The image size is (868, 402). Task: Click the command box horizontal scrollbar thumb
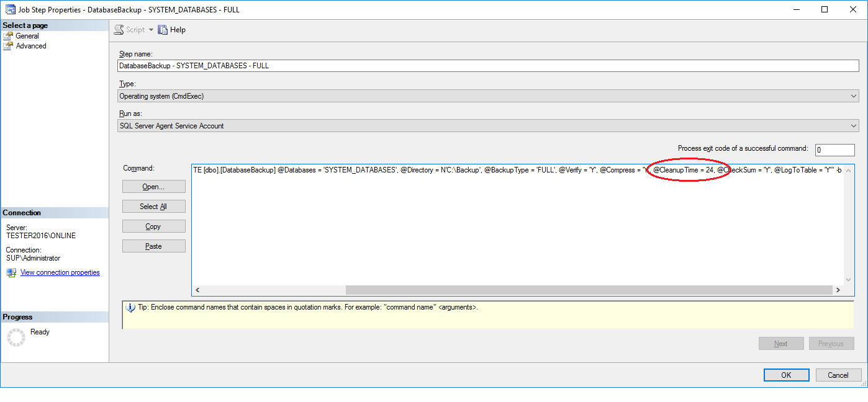pos(587,290)
